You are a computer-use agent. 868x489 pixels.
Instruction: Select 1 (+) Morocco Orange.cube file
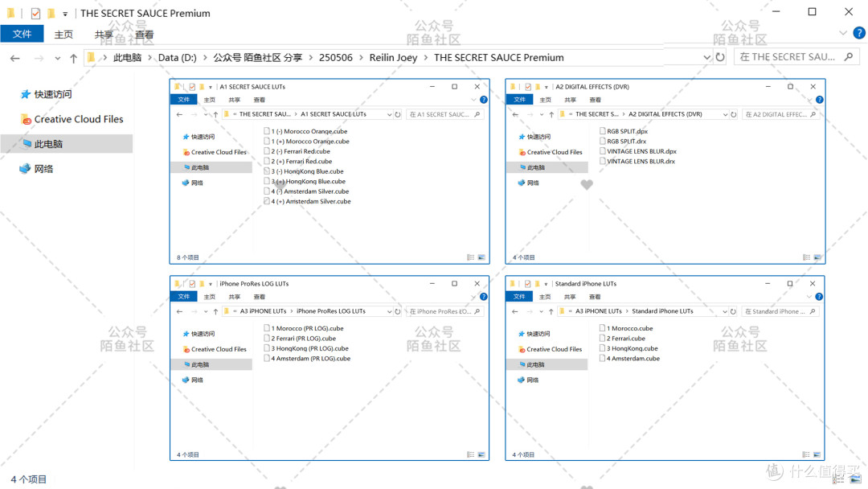click(x=307, y=142)
